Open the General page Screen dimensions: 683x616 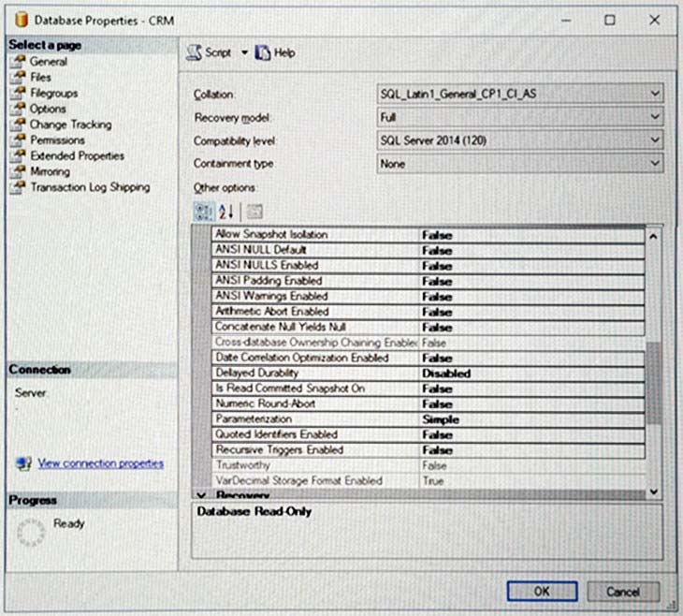(x=49, y=62)
